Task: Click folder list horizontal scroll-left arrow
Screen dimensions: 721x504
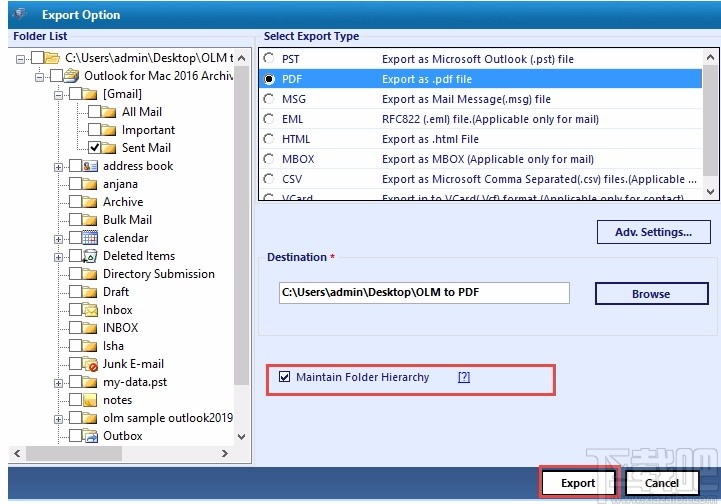Action: [17, 453]
